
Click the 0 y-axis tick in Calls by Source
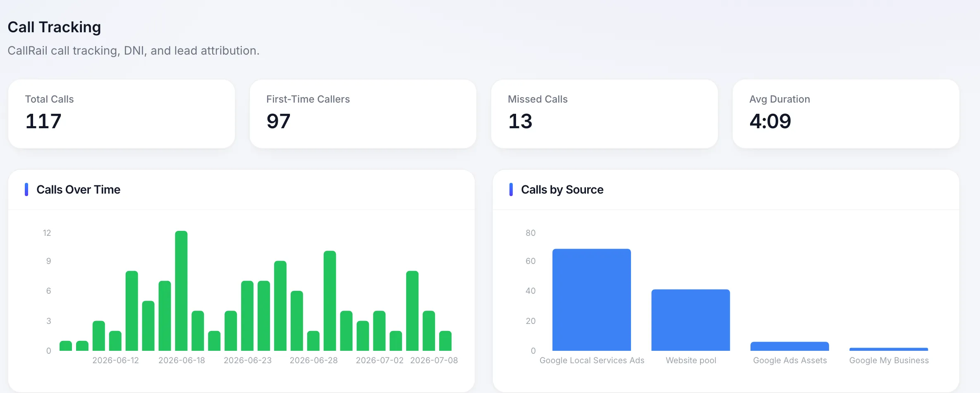click(533, 351)
